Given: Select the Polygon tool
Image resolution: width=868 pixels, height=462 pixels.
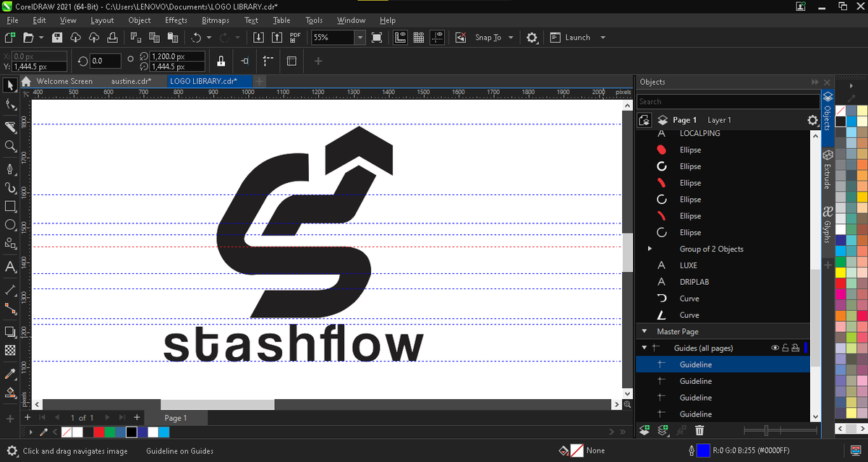Looking at the screenshot, I should click(x=10, y=244).
